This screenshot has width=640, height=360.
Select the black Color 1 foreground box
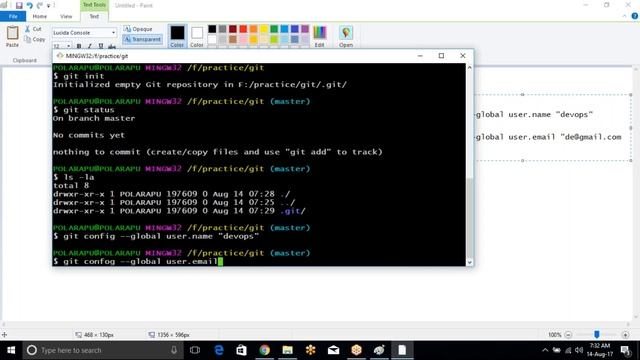pos(177,36)
